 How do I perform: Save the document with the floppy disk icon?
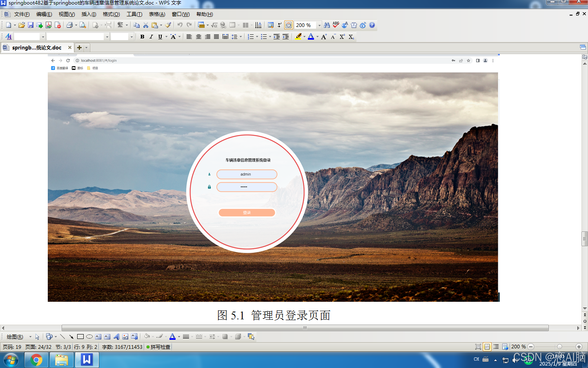coord(31,25)
